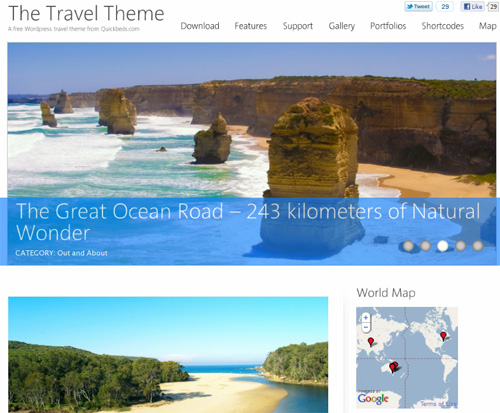Click The Travel Theme site title
Screen dimensions: 500x413
86,13
